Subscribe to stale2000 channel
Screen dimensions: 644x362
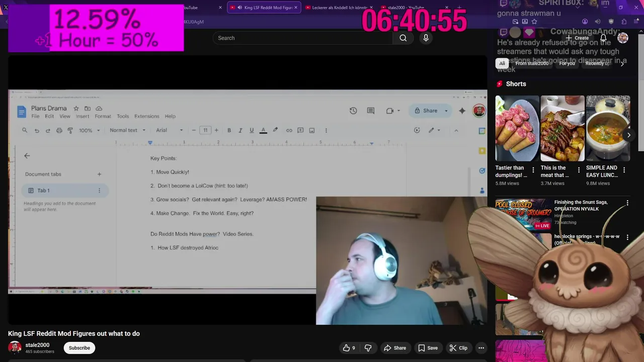click(79, 348)
